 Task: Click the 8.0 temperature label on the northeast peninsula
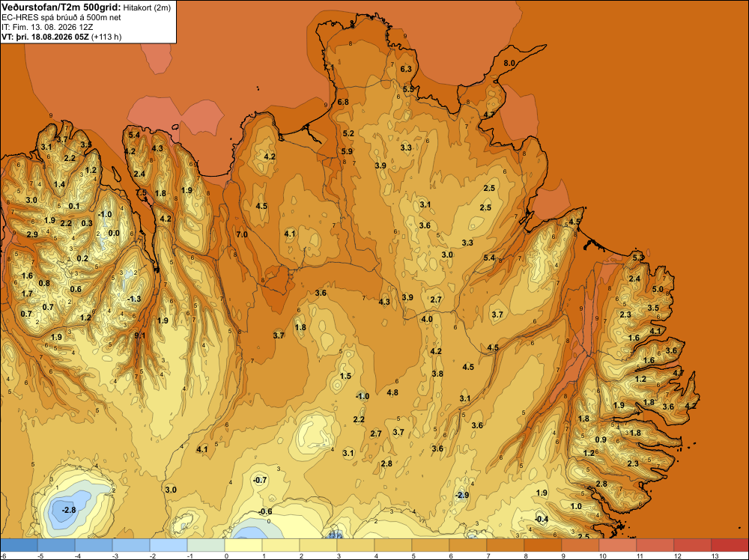coord(509,63)
